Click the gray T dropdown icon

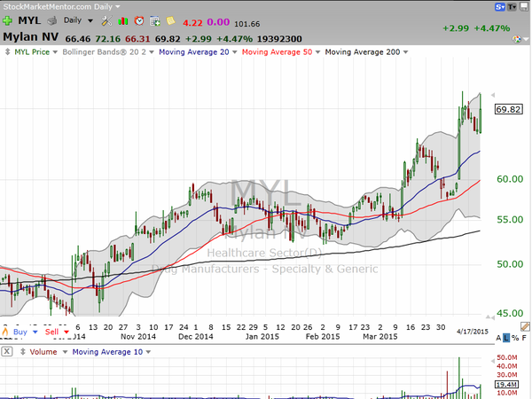[x=512, y=7]
